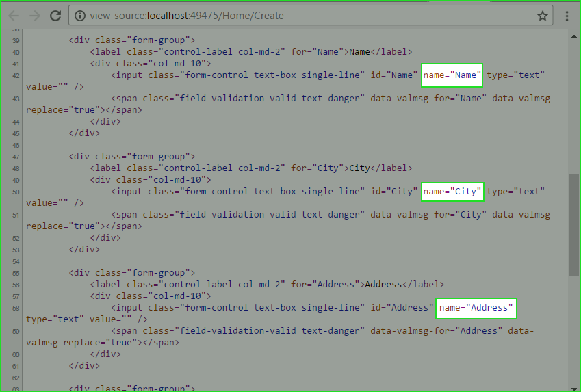Click data-valmsg-for="City" on line 51

pos(428,215)
